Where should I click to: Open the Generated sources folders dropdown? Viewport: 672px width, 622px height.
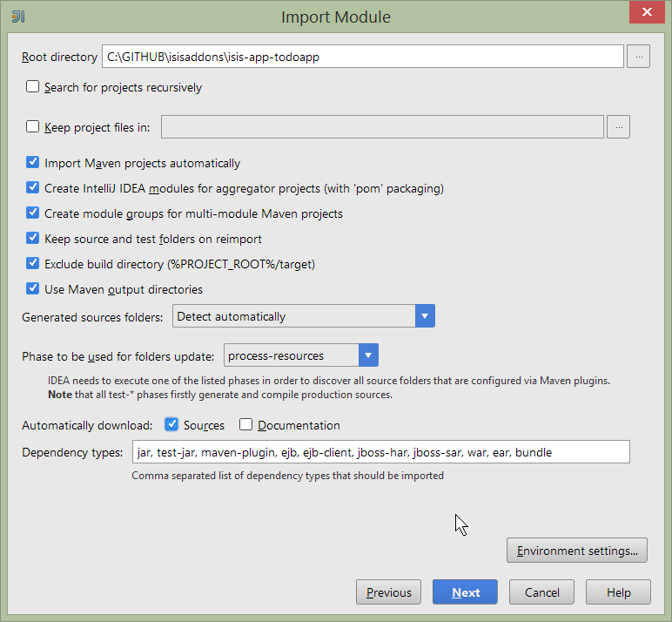424,316
